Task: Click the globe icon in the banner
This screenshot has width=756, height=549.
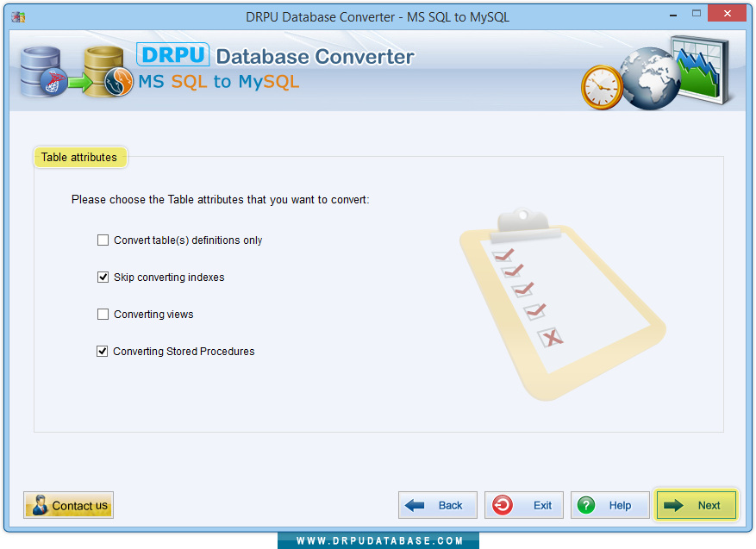Action: coord(649,78)
